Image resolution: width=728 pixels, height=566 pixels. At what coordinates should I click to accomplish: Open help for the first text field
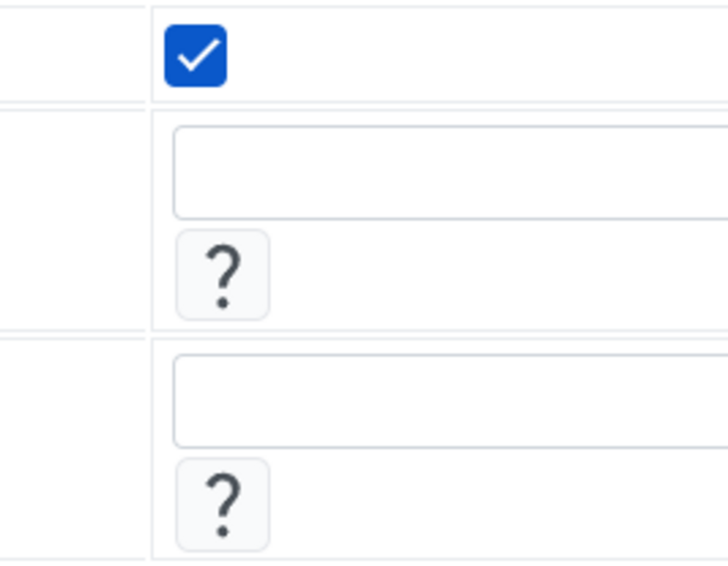[223, 275]
